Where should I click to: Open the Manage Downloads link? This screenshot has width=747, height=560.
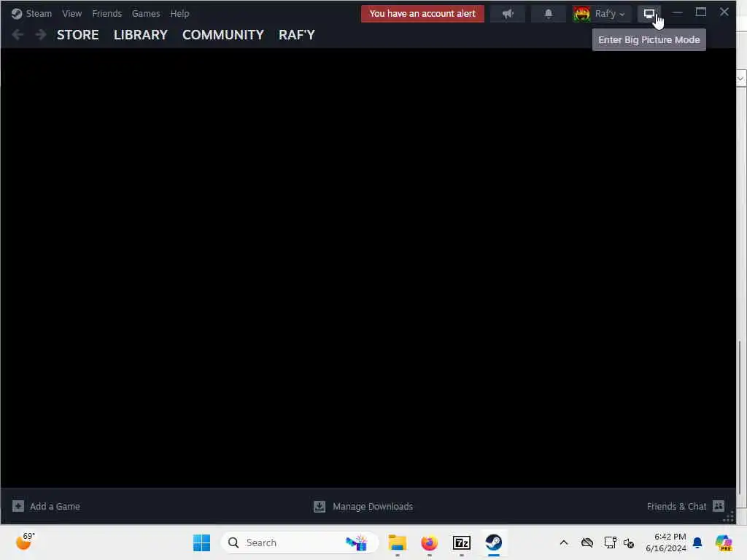tap(373, 506)
